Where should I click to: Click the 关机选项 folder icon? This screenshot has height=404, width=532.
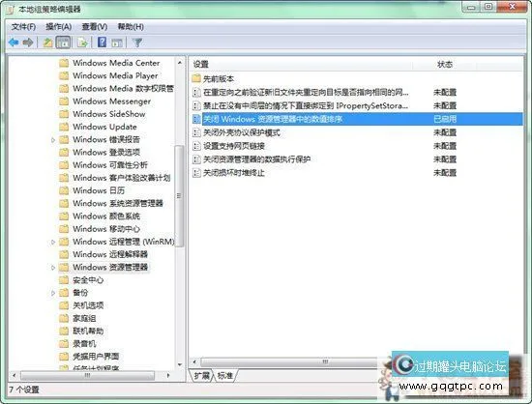click(x=64, y=305)
